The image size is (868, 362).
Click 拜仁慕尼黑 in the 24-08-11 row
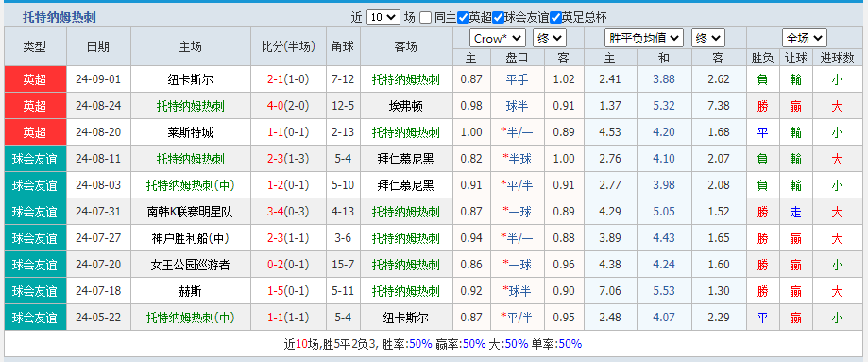pyautogui.click(x=406, y=159)
